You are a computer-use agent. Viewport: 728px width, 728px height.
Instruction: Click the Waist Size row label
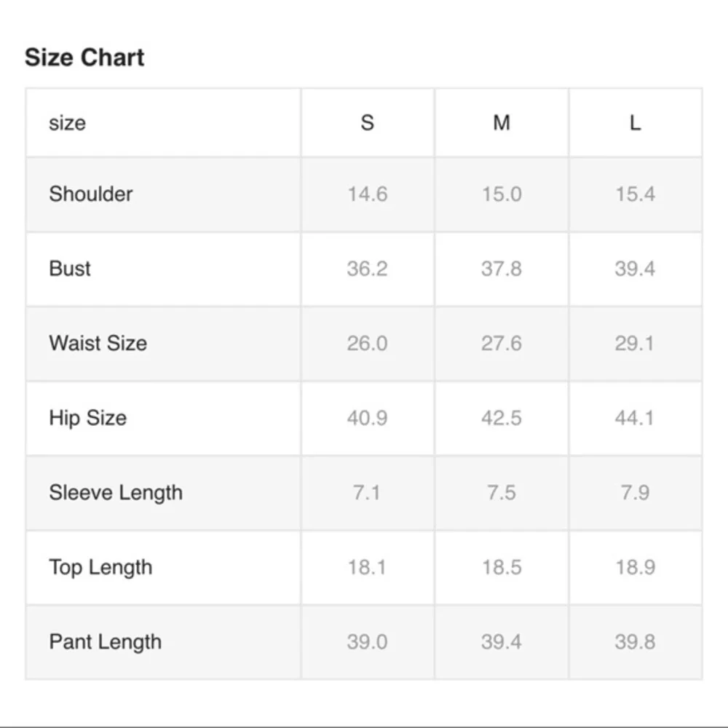click(98, 343)
